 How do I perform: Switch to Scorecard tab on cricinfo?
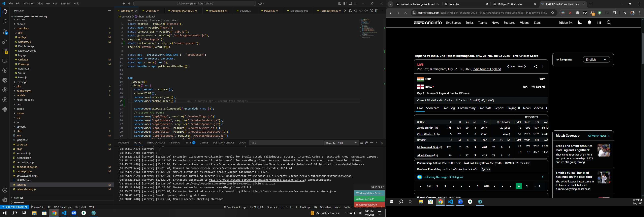coord(432,108)
